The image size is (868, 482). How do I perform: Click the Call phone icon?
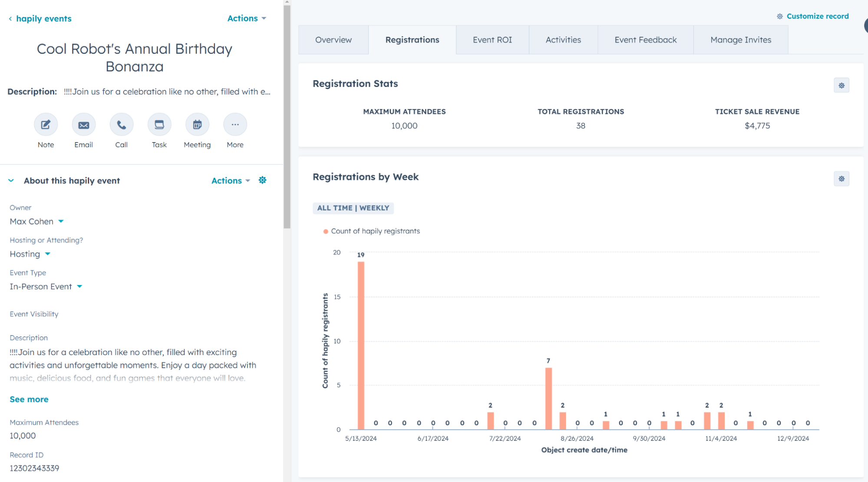(x=121, y=125)
